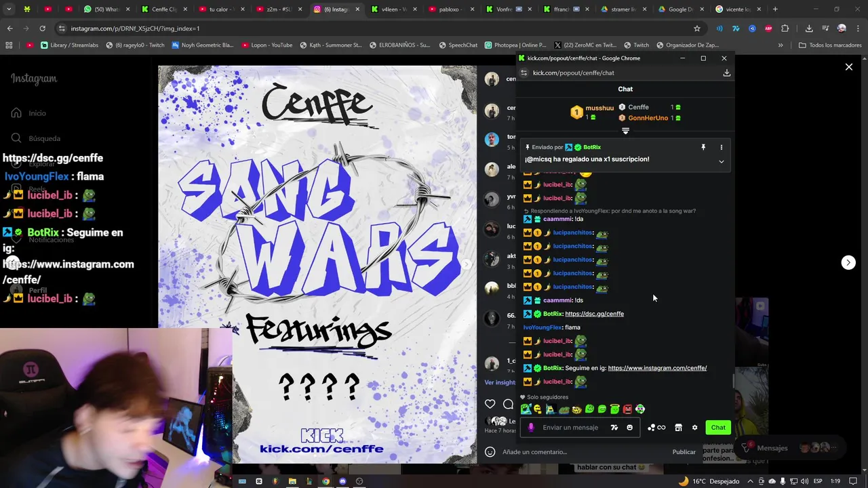Click Publicar to post the comment
Viewport: 868px width, 488px height.
pyautogui.click(x=684, y=452)
